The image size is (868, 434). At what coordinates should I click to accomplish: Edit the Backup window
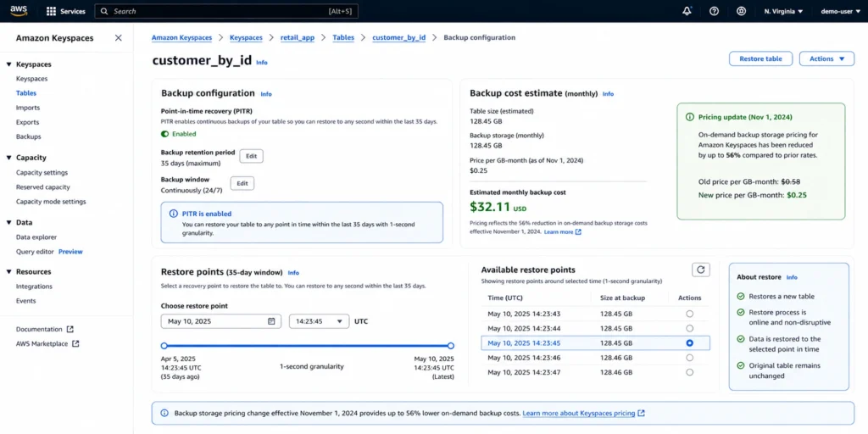click(242, 183)
